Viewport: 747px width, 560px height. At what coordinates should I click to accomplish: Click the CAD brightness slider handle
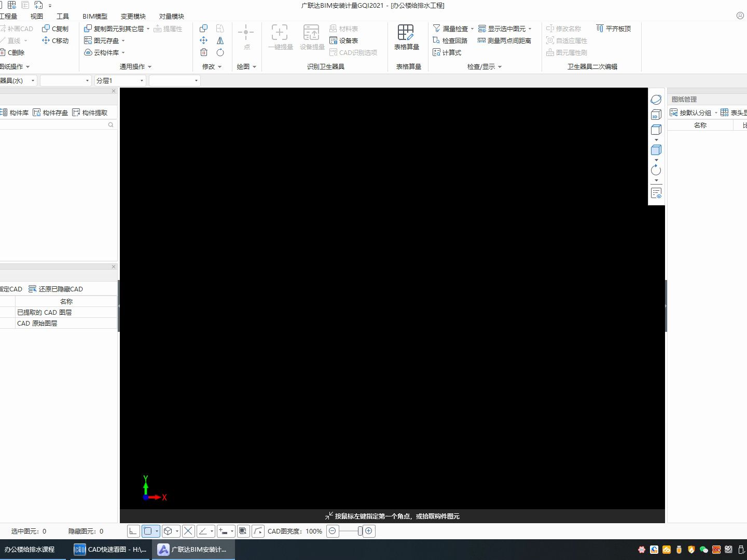click(x=360, y=531)
